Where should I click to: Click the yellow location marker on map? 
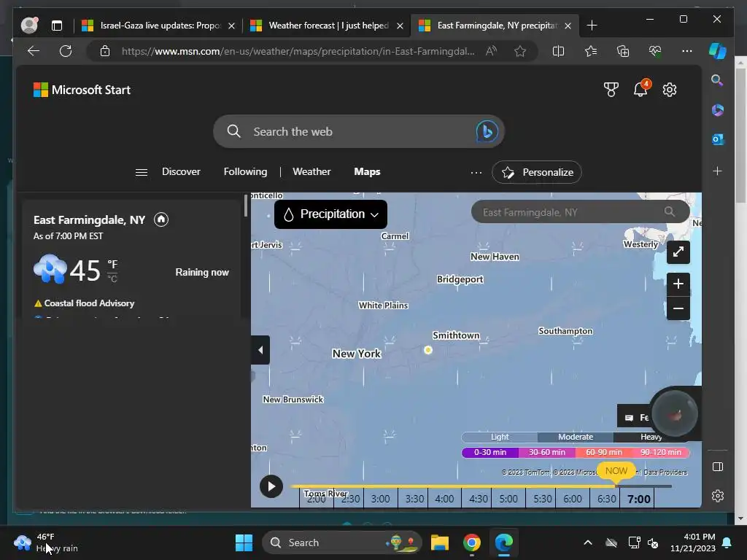point(427,350)
